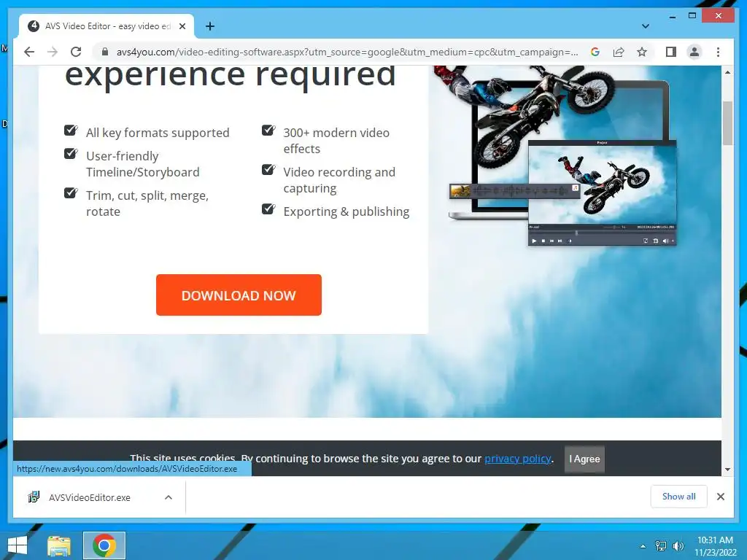Click 'Video recording and capturing' checkmark

[268, 169]
